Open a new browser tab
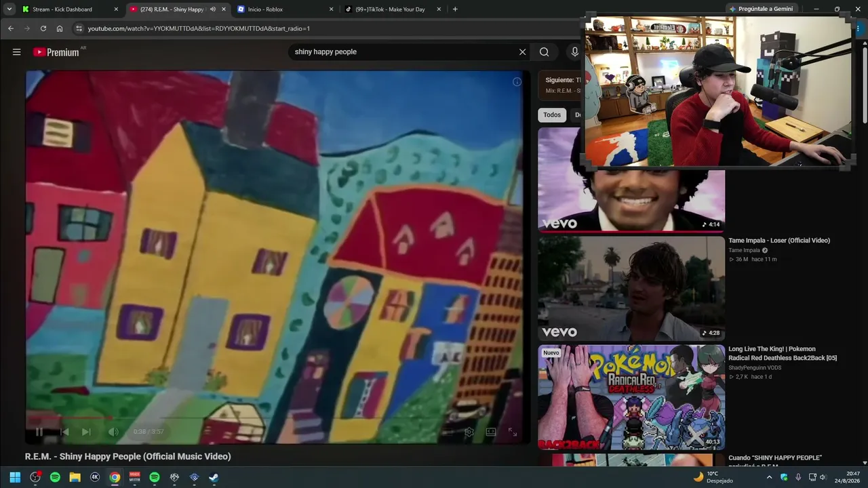Screen dimensions: 868x488 pyautogui.click(x=455, y=9)
